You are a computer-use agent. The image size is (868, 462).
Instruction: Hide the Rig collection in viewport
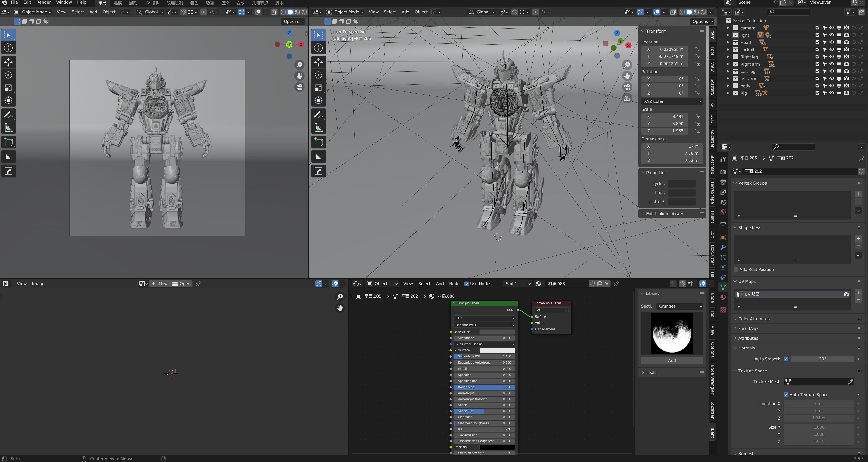coord(832,93)
